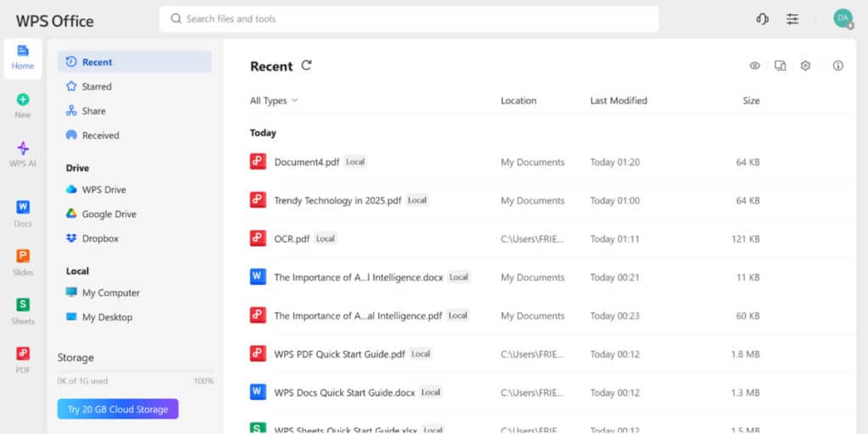Image resolution: width=868 pixels, height=434 pixels.
Task: Click the headset support icon
Action: pos(762,19)
